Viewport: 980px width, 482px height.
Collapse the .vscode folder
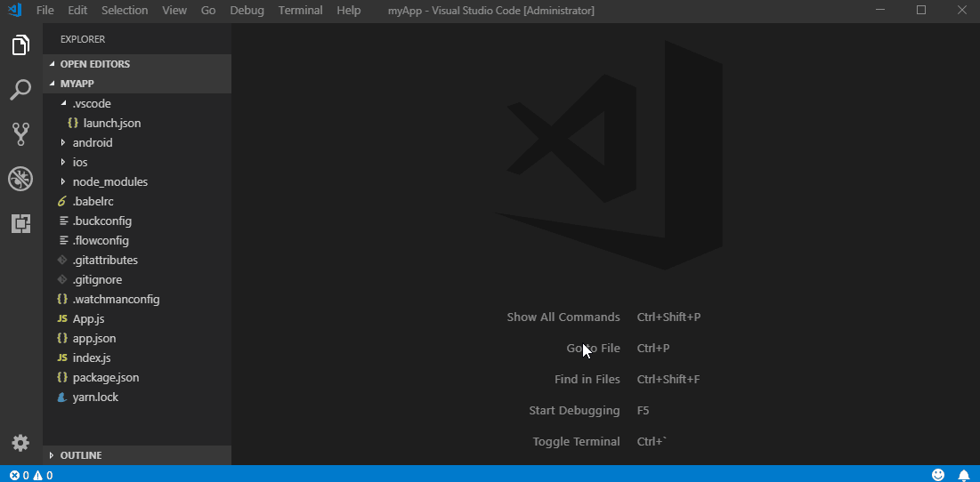63,103
